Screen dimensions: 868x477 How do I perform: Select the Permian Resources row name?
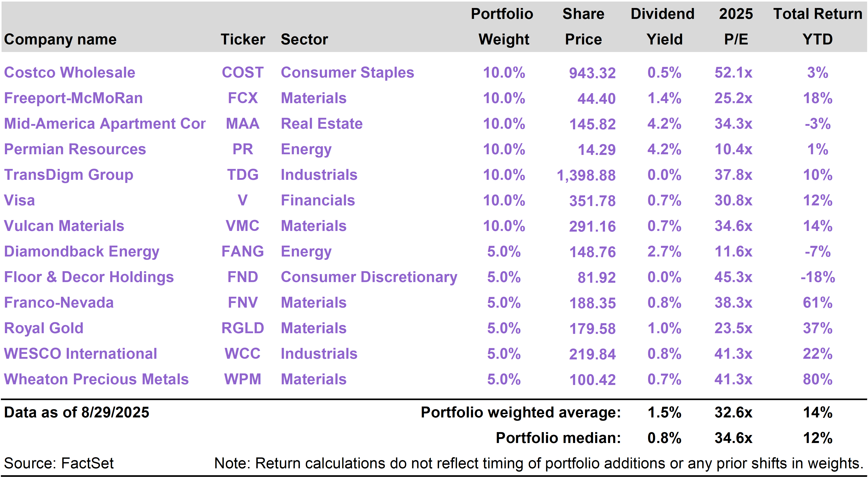pyautogui.click(x=75, y=149)
